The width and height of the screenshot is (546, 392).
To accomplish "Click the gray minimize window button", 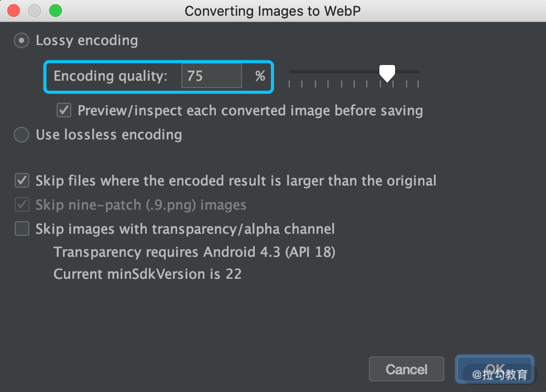I will (x=35, y=10).
